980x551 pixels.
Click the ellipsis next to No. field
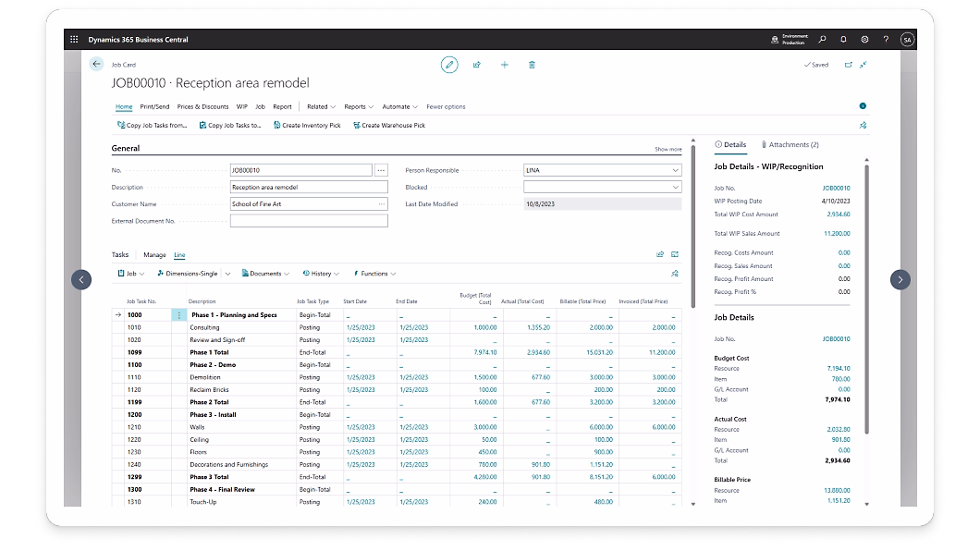coord(381,170)
